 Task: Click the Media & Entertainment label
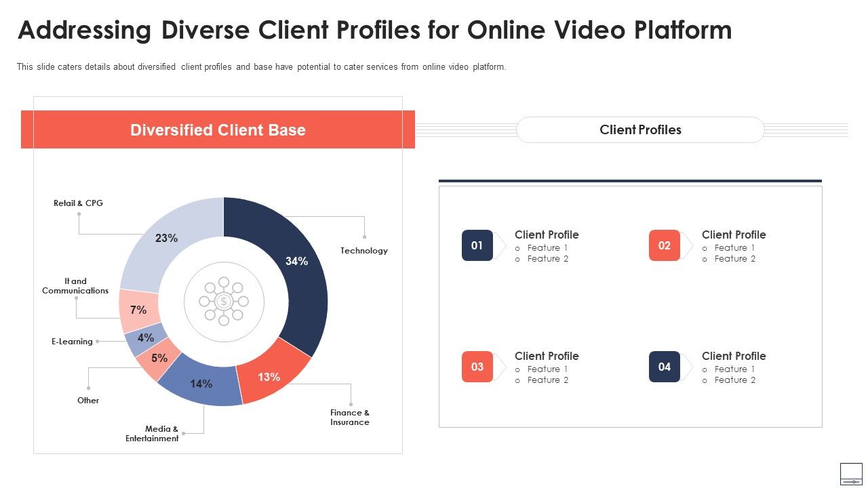[152, 434]
